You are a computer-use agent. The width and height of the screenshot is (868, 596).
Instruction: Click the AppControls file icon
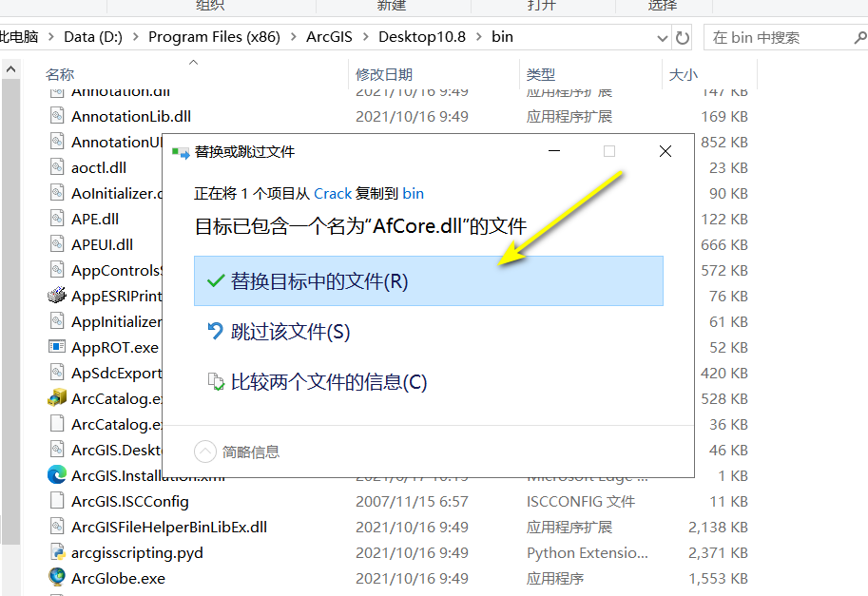pos(57,270)
